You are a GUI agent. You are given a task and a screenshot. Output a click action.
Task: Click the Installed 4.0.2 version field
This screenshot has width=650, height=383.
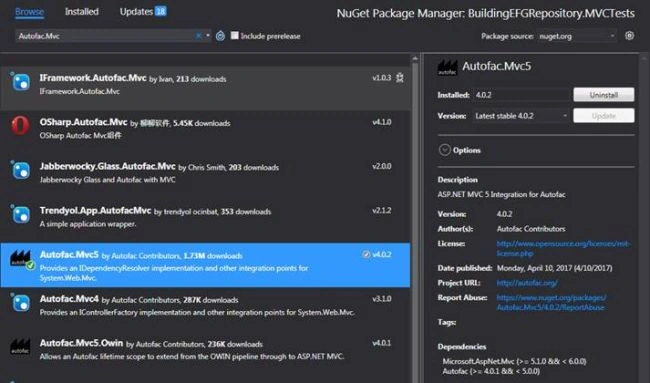(x=521, y=95)
